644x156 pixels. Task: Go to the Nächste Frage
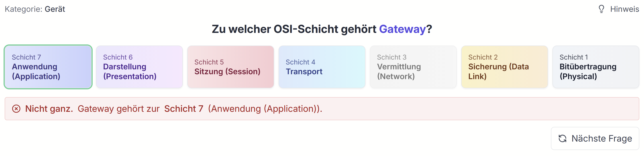pyautogui.click(x=595, y=138)
